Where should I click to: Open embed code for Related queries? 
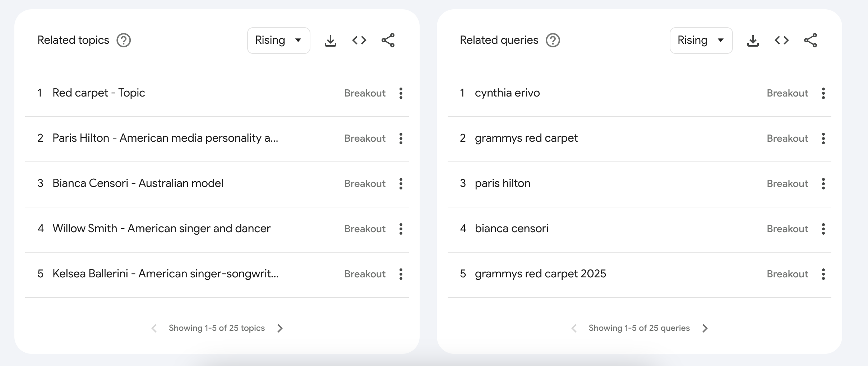(781, 40)
